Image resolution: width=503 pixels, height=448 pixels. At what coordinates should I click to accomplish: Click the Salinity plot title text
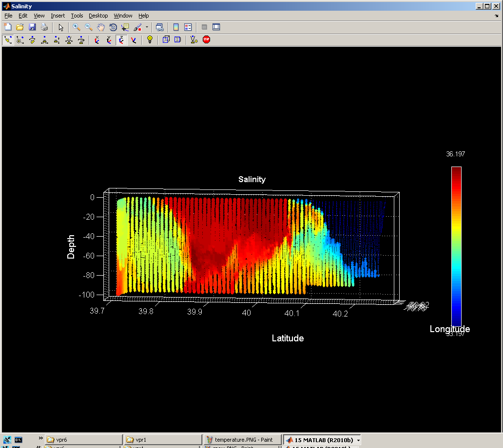pos(251,179)
